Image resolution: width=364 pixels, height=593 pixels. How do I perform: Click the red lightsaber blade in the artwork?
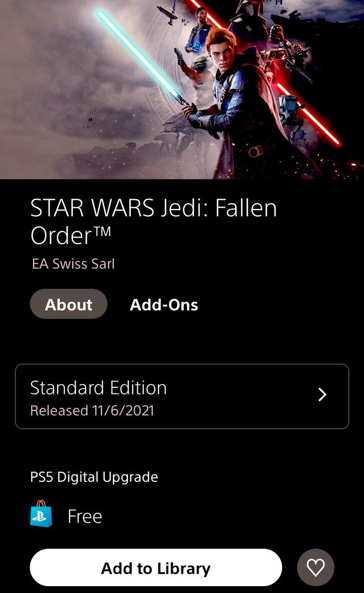309,113
